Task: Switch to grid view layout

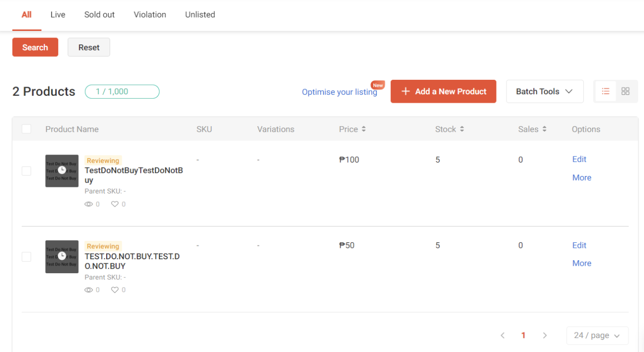Action: click(626, 91)
